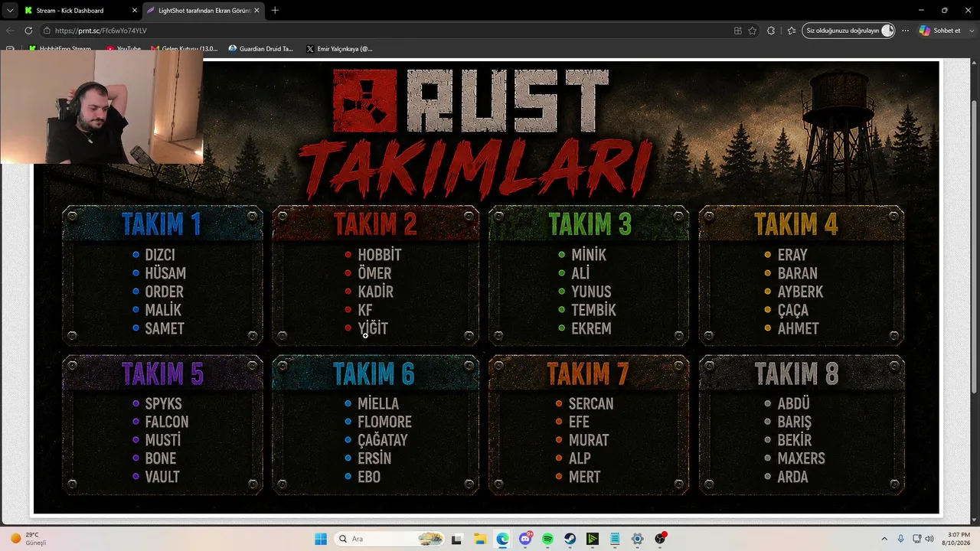
Task: Click the TAKIM 2 heading
Action: [375, 224]
